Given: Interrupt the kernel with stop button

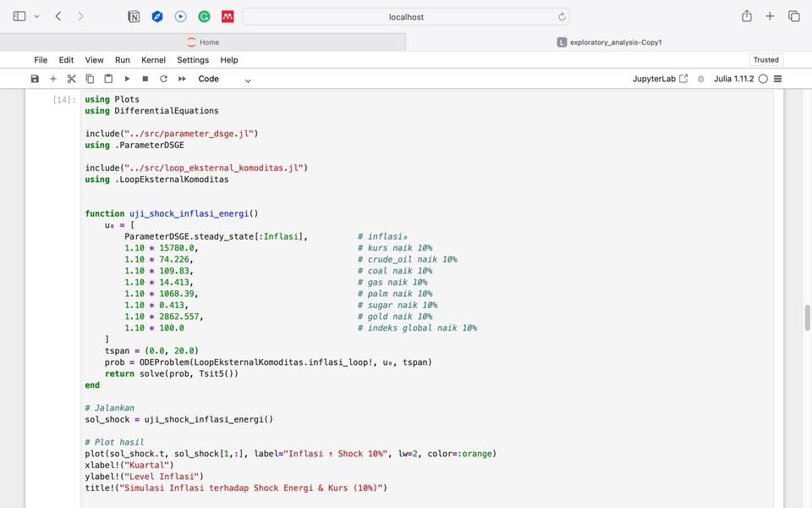Looking at the screenshot, I should [145, 79].
